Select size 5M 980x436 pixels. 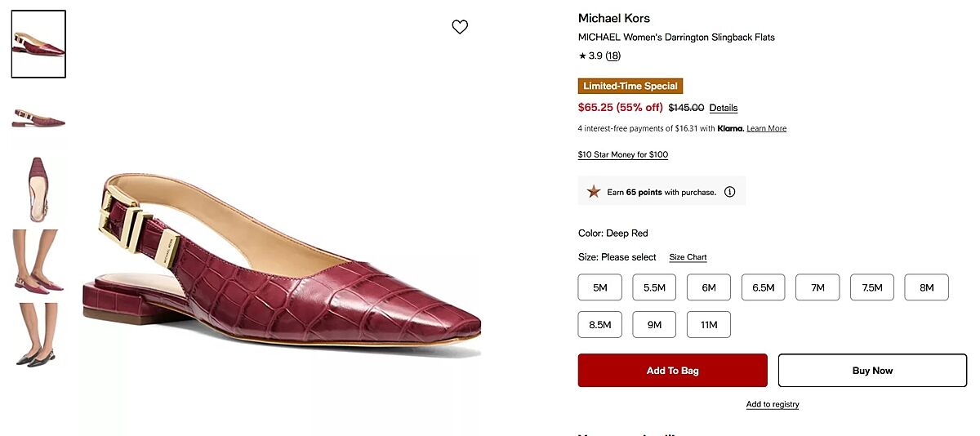[x=600, y=287]
